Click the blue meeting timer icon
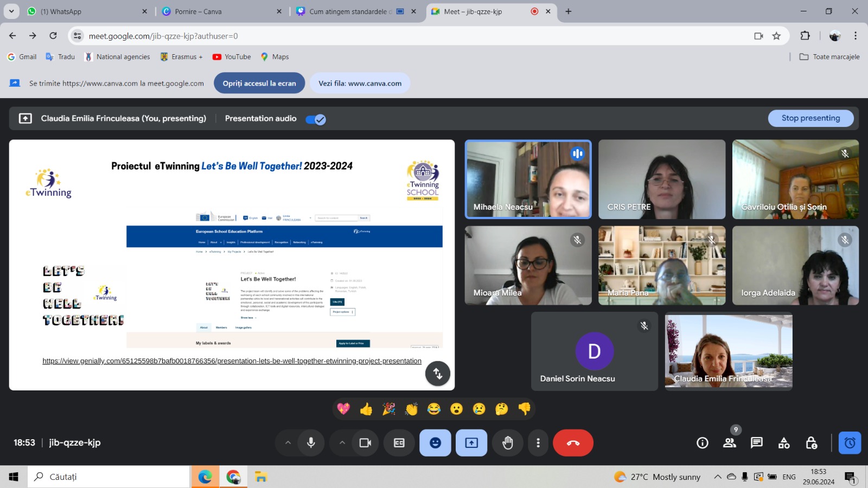 point(850,443)
